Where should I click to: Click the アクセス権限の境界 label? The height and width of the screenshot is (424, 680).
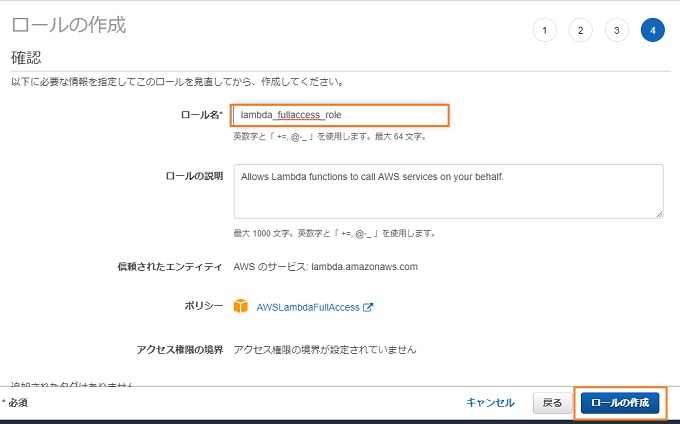[x=180, y=349]
